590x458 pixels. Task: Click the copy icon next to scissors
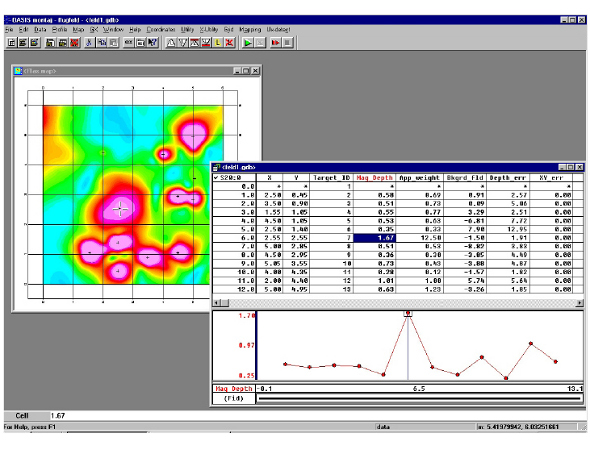pyautogui.click(x=101, y=43)
